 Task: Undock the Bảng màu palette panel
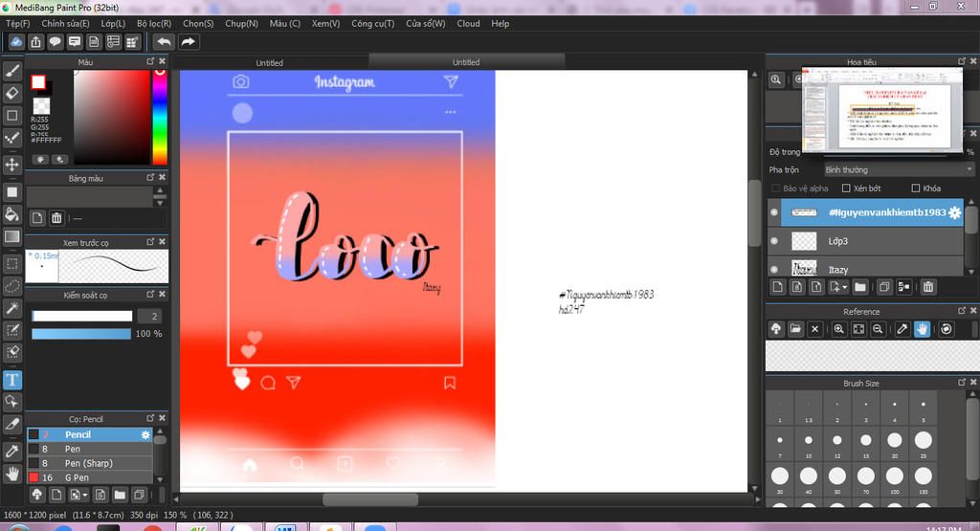point(150,177)
